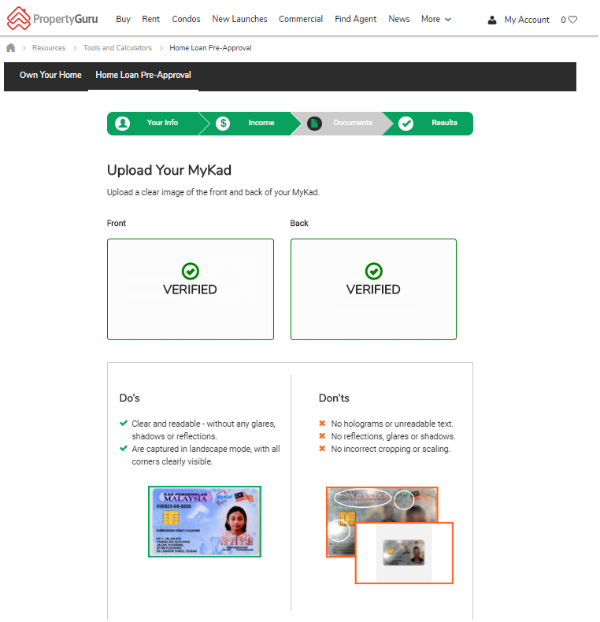Screen dimensions: 600x622
Task: Click the Income dollar icon
Action: click(x=223, y=123)
